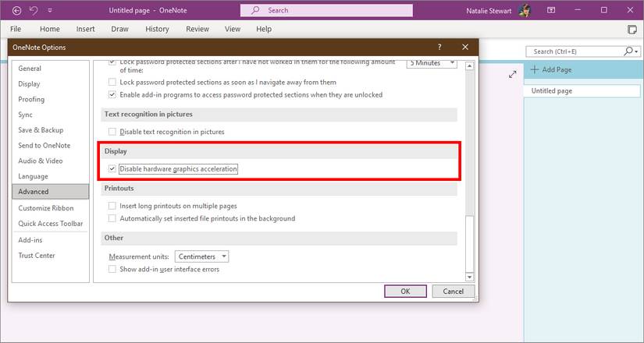Uncheck Disable hardware graphics acceleration
This screenshot has height=343, width=644.
pos(112,168)
